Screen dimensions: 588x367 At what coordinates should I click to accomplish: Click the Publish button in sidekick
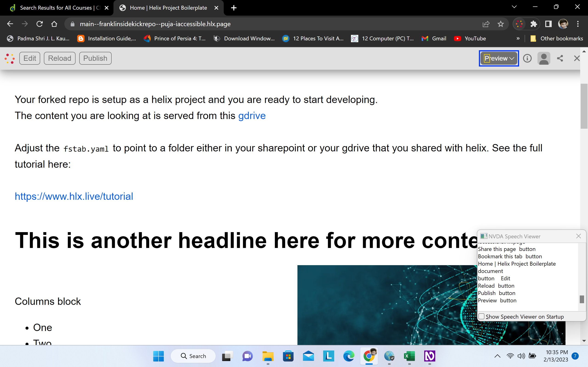[95, 58]
